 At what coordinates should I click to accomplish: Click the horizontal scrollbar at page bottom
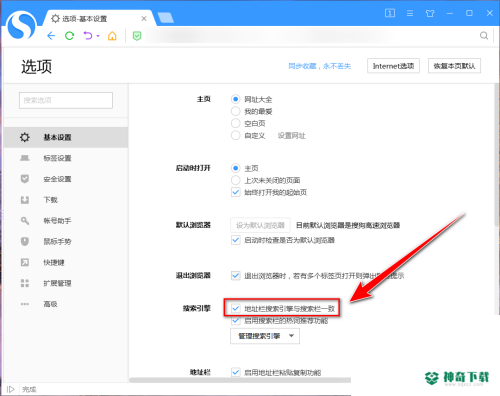click(240, 380)
